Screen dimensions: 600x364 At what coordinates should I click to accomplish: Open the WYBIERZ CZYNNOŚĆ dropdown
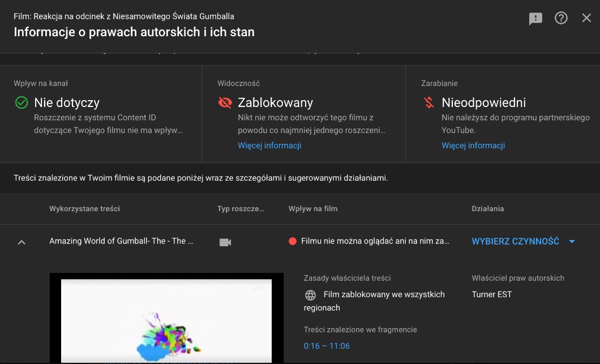pos(523,241)
